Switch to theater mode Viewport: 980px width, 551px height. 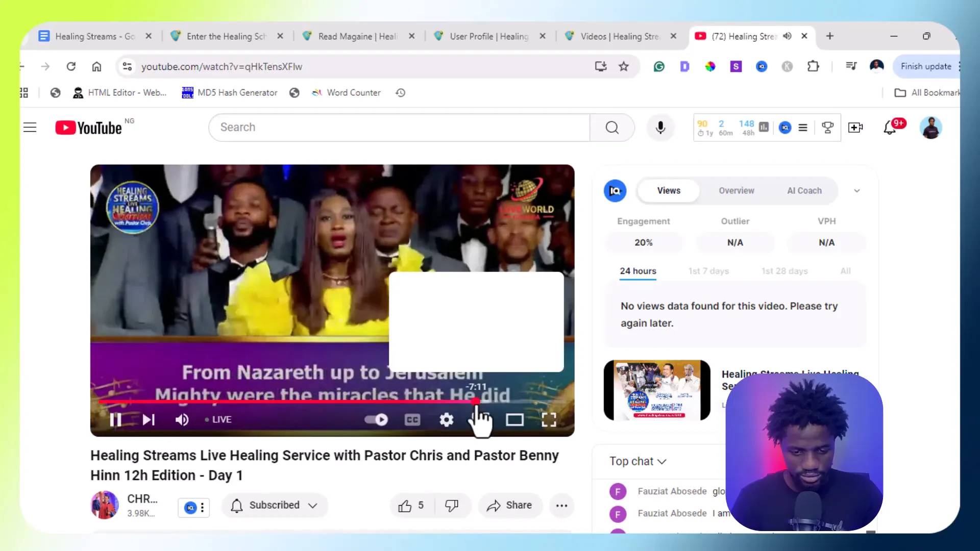pos(514,420)
